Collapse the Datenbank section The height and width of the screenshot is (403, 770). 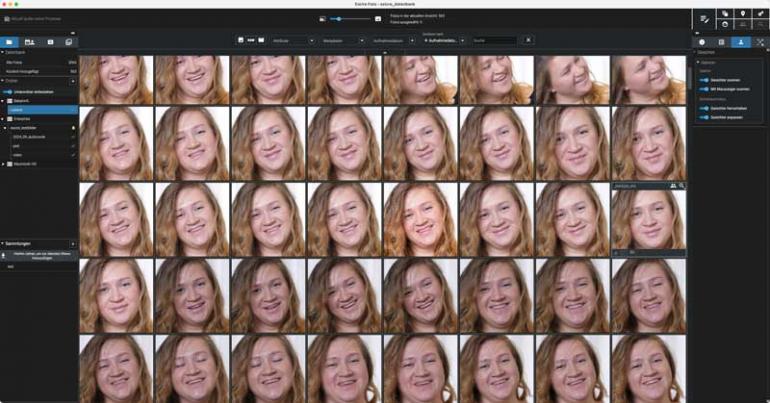point(2,52)
